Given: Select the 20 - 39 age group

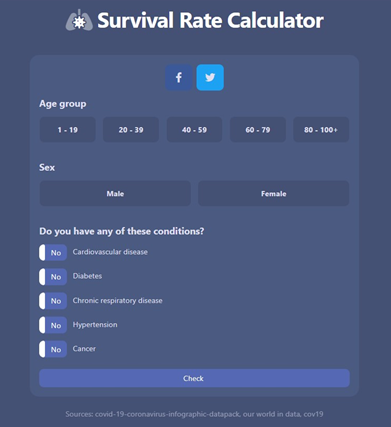Looking at the screenshot, I should [x=131, y=130].
